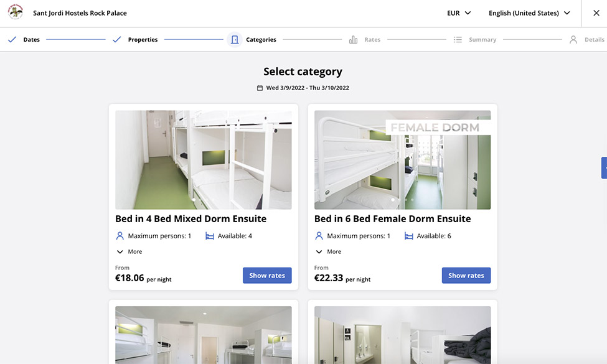This screenshot has height=364, width=607.
Task: Open the third room card photo showing bunk beds and a door
Action: click(203, 335)
